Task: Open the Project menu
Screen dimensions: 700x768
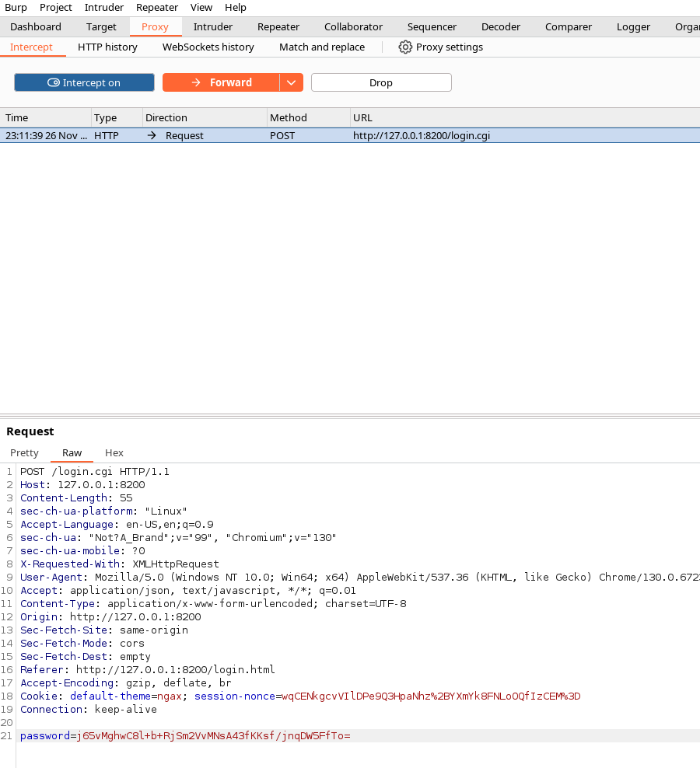Action: click(56, 7)
